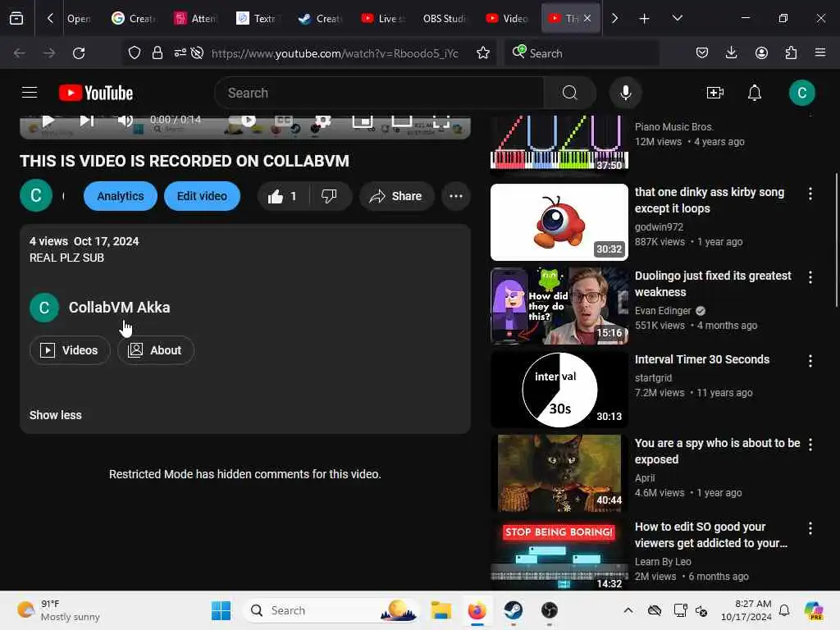Open player settings gear
Viewport: 840px width, 630px height.
click(x=322, y=121)
